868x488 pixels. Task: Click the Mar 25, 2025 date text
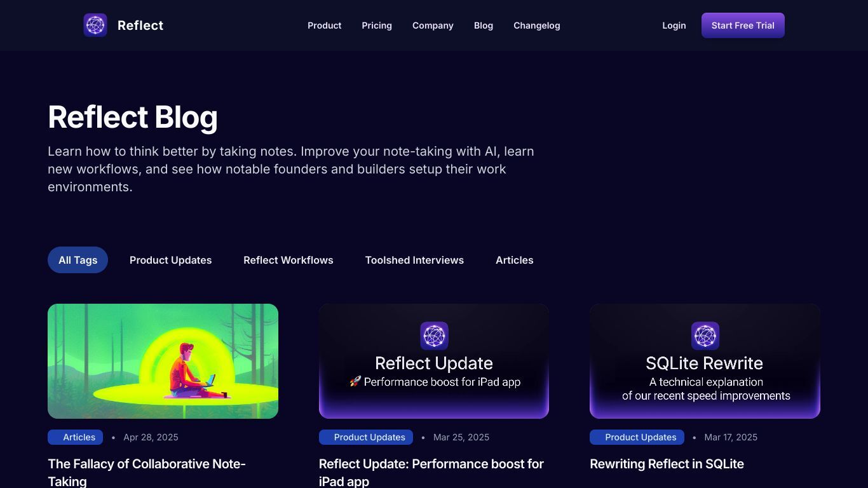(x=461, y=437)
